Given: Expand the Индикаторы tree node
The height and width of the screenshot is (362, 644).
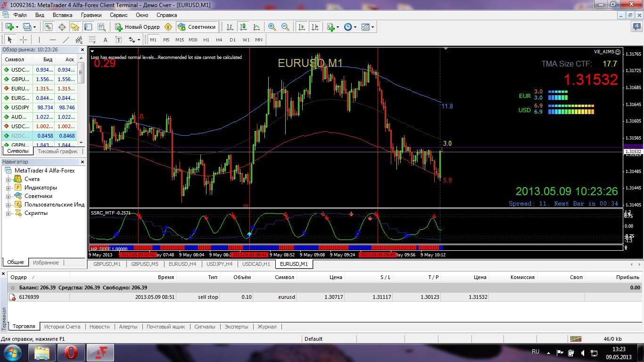Looking at the screenshot, I should [x=8, y=188].
